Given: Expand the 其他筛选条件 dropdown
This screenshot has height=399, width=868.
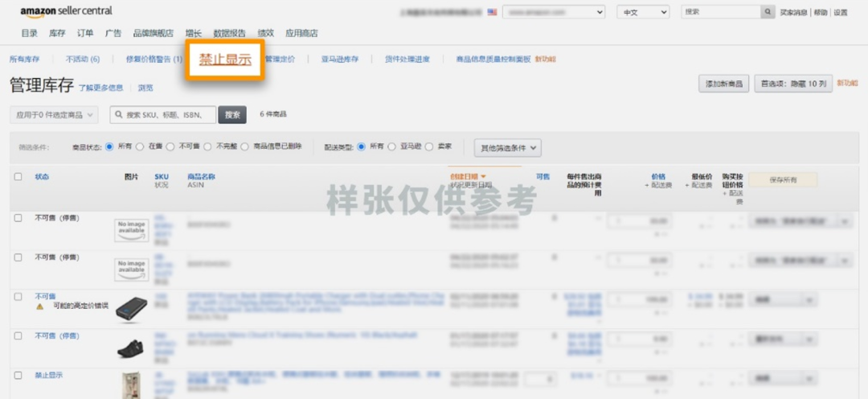Looking at the screenshot, I should (x=507, y=147).
